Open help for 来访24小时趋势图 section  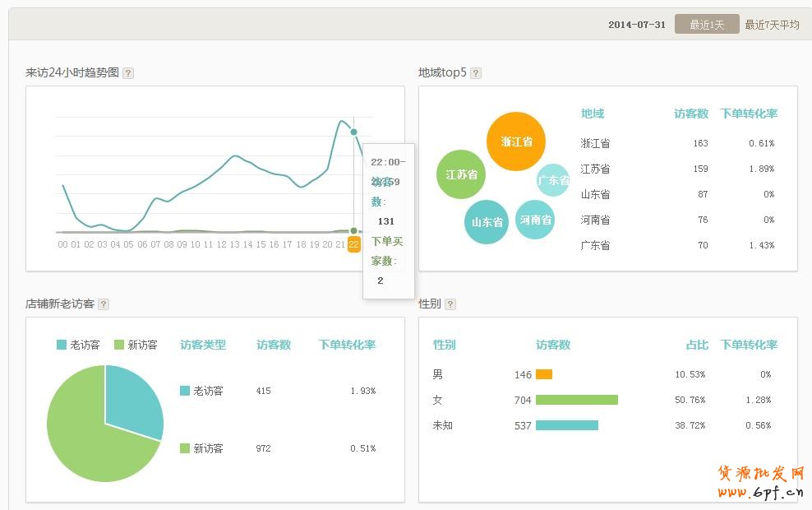(x=128, y=72)
